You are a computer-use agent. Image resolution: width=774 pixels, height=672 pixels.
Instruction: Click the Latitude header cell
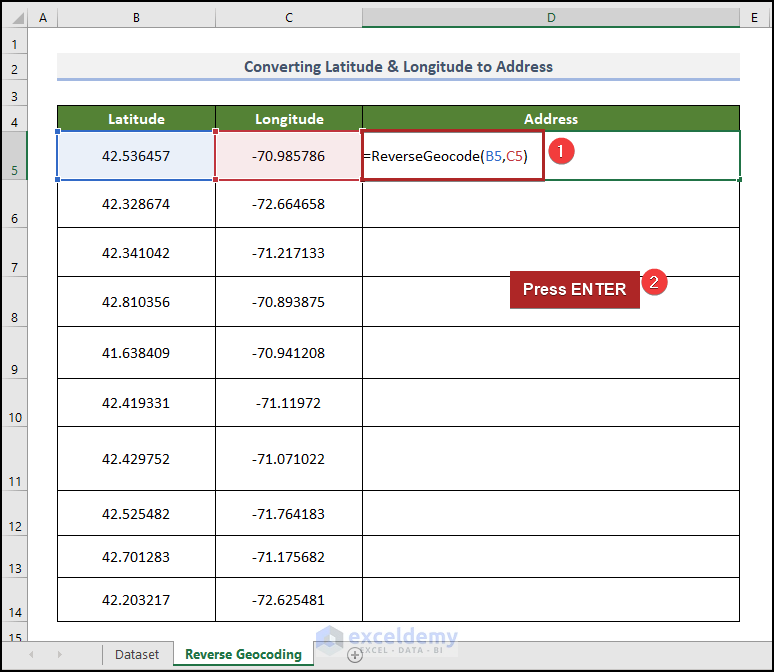[136, 119]
